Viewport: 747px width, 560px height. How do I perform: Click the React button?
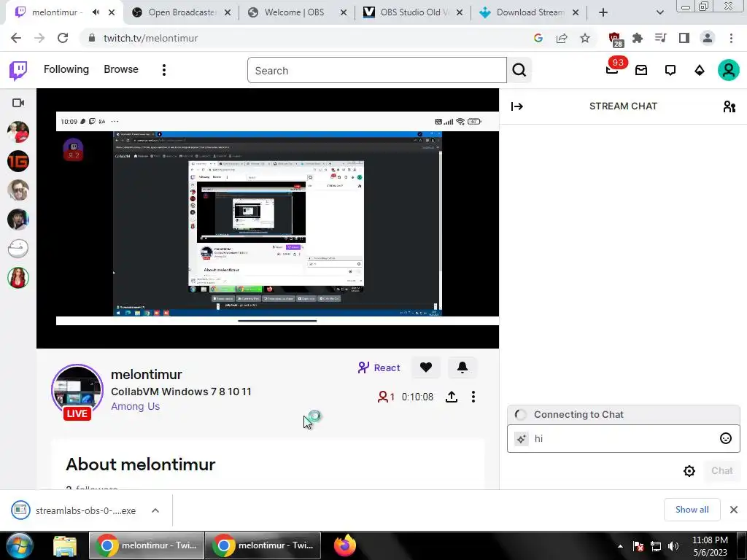(379, 367)
